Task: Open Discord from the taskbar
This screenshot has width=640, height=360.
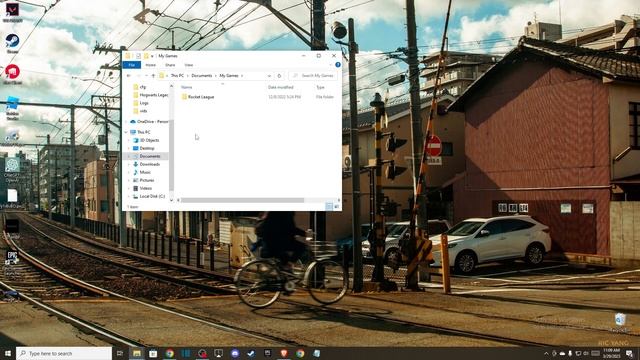Action: pyautogui.click(x=235, y=353)
